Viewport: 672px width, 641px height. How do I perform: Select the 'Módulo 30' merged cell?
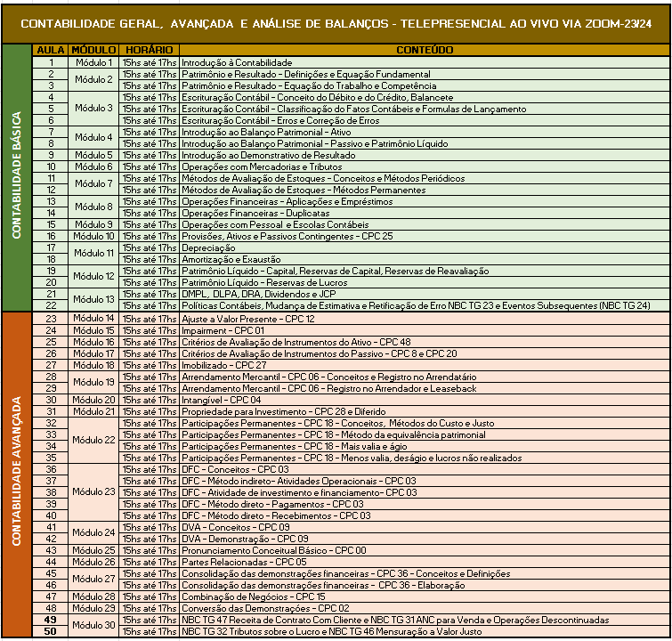(93, 626)
